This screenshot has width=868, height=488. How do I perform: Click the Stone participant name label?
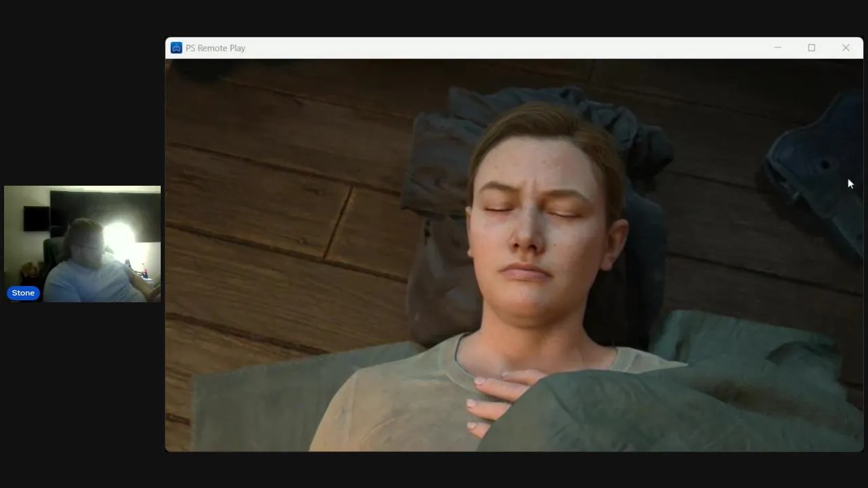(23, 293)
